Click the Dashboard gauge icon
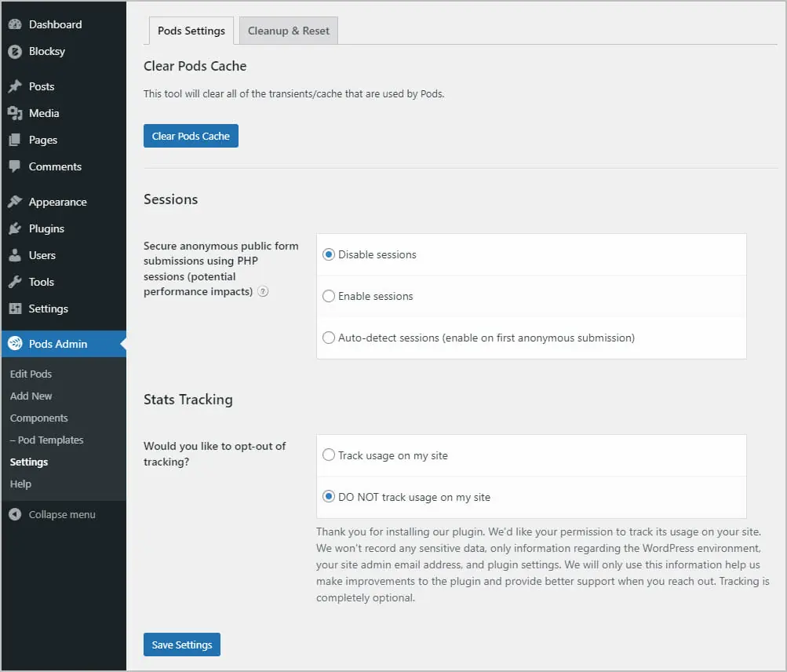The height and width of the screenshot is (672, 787). point(15,24)
